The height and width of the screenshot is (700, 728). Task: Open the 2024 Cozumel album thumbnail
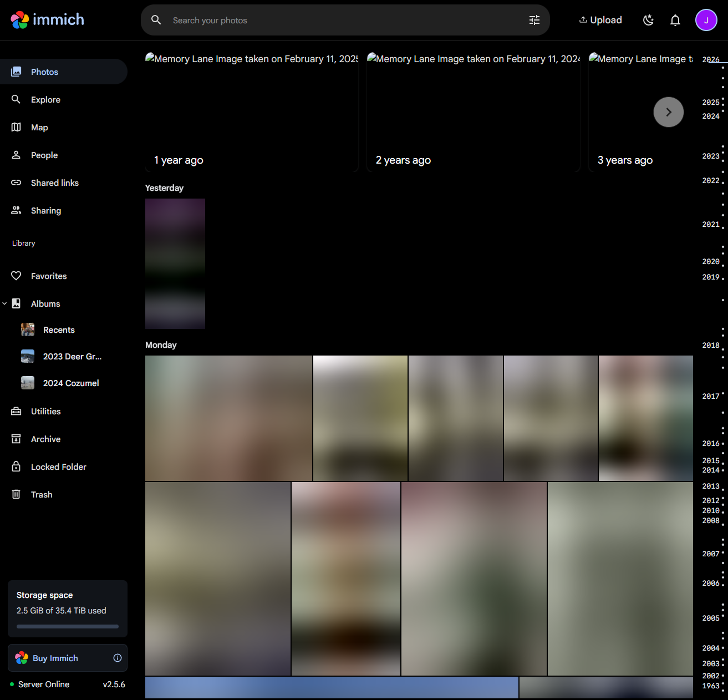pyautogui.click(x=28, y=383)
